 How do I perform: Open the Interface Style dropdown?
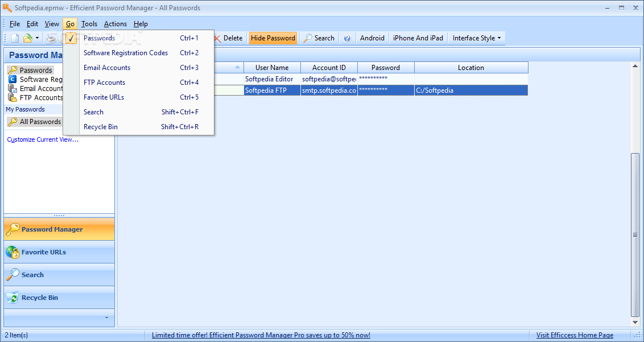[x=476, y=38]
